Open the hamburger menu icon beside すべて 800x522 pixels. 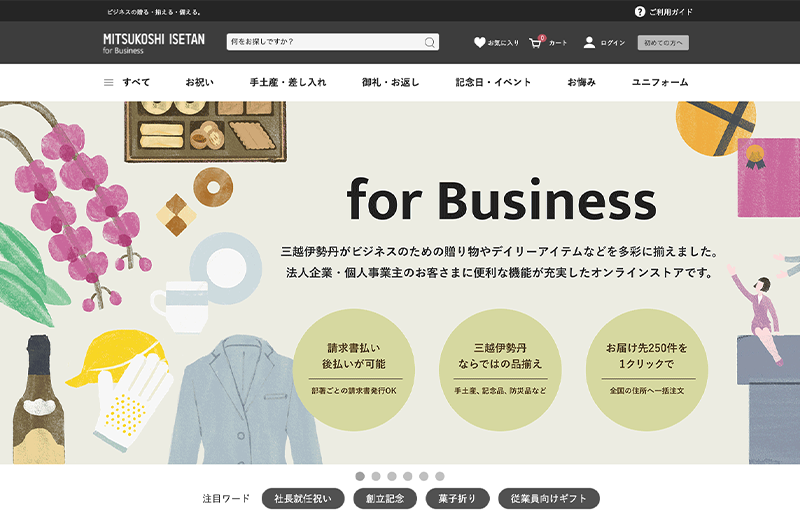click(x=109, y=83)
